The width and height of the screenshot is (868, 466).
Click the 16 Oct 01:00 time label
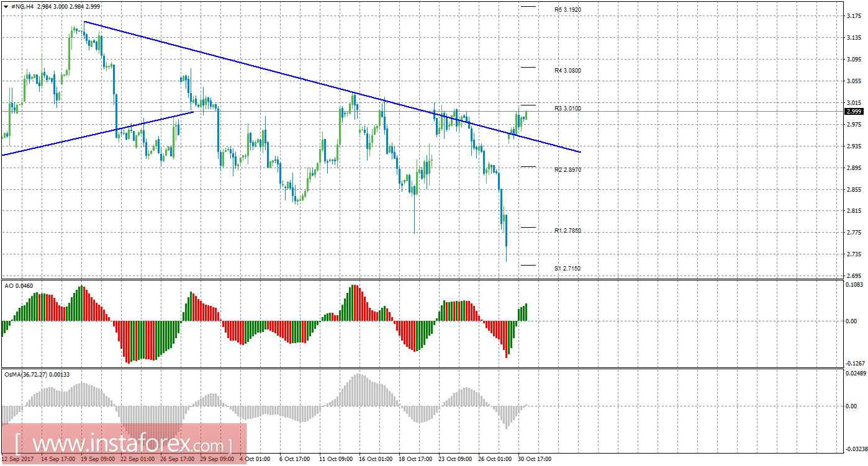click(x=376, y=460)
